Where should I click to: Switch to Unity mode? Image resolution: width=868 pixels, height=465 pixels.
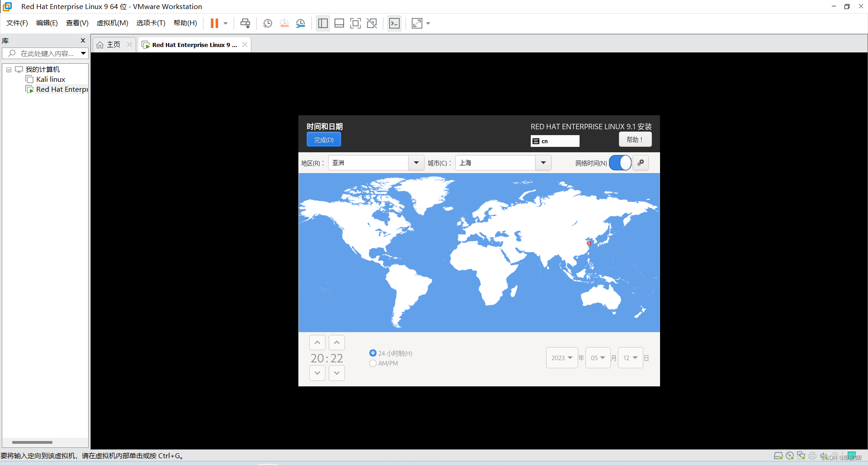(x=372, y=23)
